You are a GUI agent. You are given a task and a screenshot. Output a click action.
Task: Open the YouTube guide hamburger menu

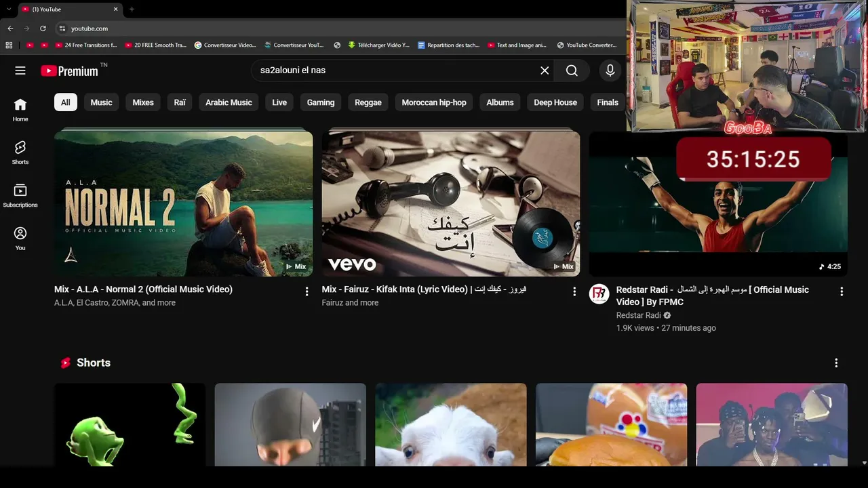coord(20,70)
